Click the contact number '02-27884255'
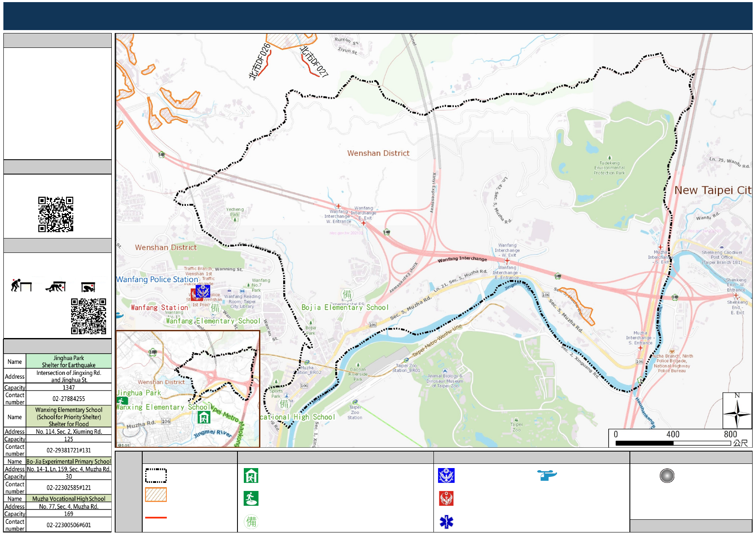 (x=69, y=399)
